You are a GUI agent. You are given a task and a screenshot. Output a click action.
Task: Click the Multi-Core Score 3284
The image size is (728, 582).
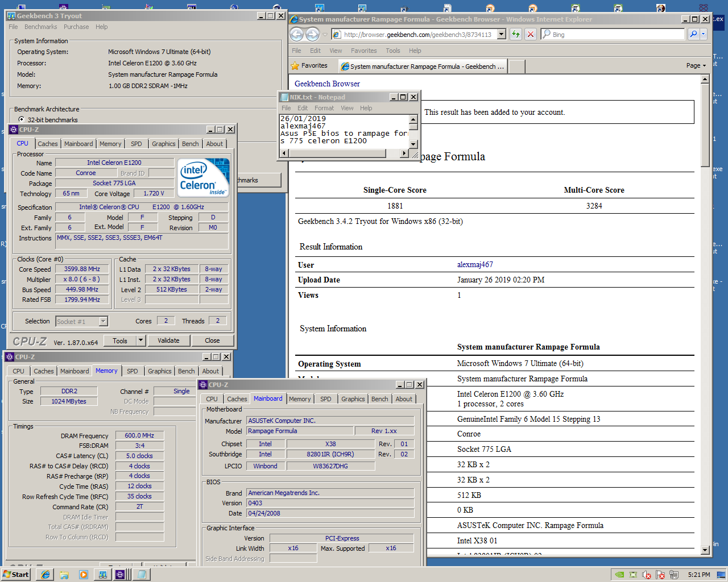(x=594, y=206)
